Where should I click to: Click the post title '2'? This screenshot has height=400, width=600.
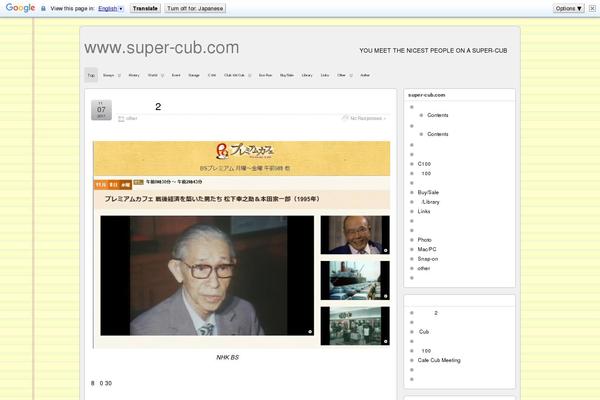pyautogui.click(x=158, y=107)
